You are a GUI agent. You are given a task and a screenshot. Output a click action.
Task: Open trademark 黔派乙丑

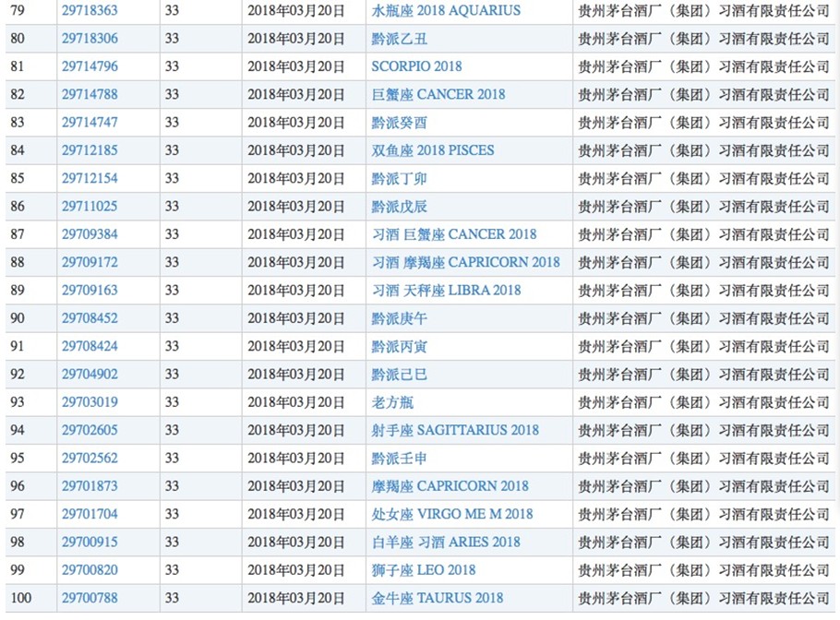coord(399,39)
